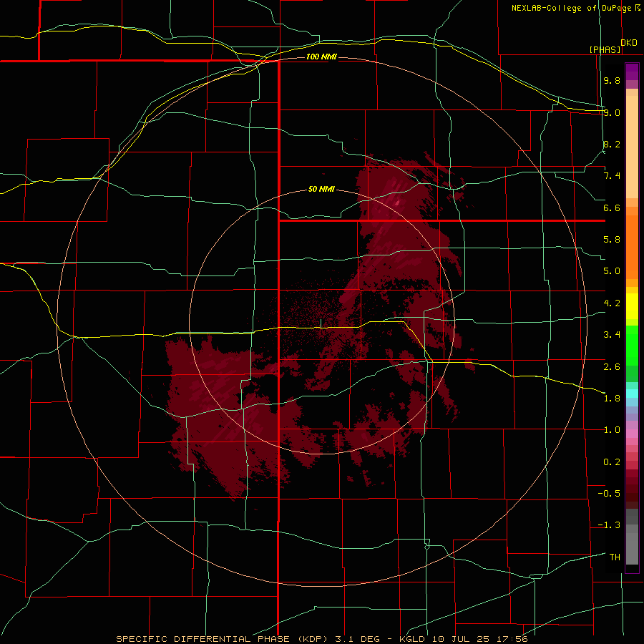Click the KGLD station identifier
The image size is (644, 644).
[413, 639]
